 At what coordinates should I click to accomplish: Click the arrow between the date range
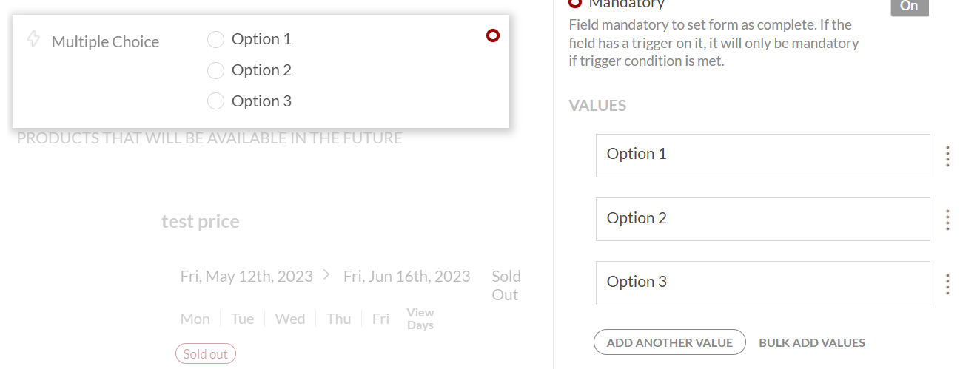pyautogui.click(x=327, y=275)
